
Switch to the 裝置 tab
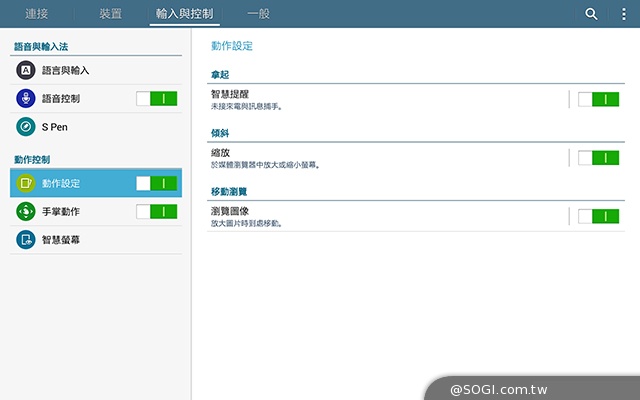111,14
